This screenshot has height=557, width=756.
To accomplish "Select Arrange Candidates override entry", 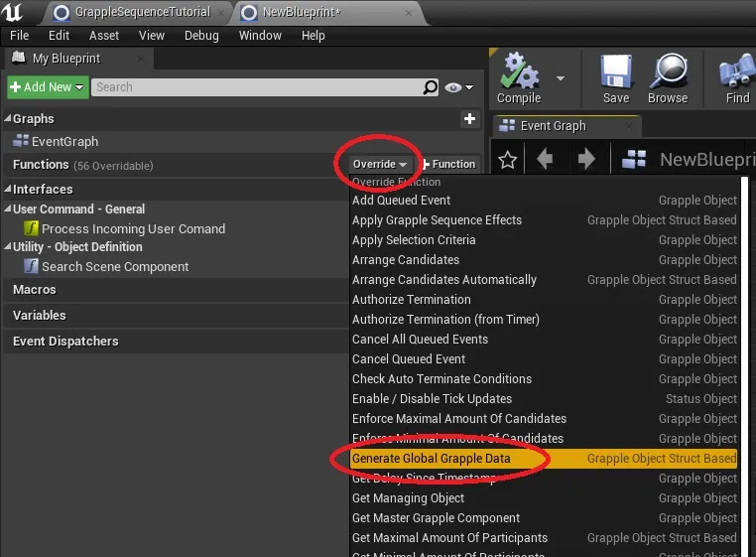I will [x=544, y=260].
